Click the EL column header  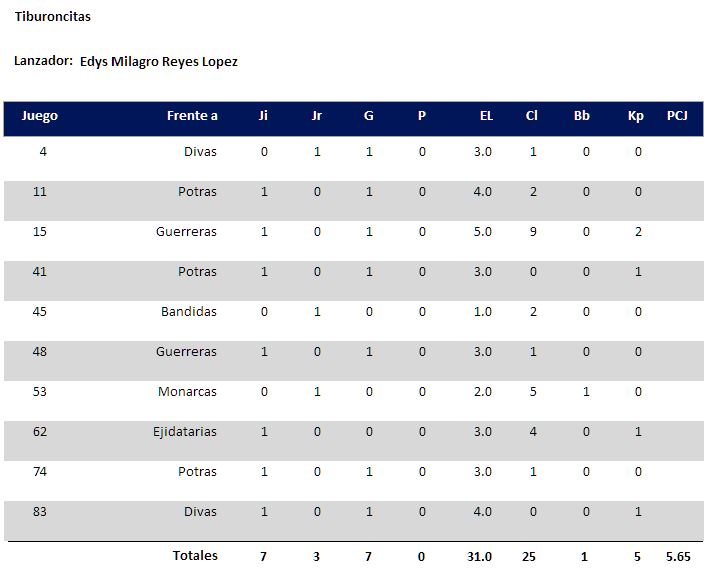click(x=486, y=116)
